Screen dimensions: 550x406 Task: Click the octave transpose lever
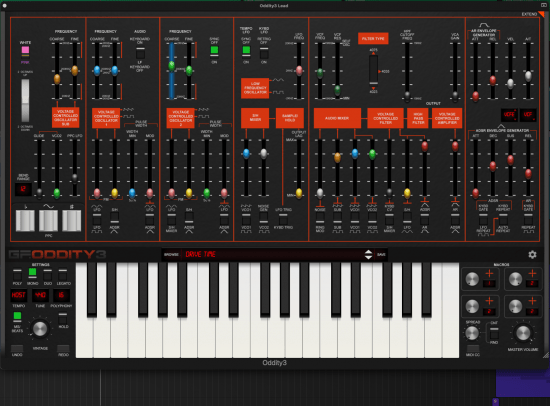(25, 100)
